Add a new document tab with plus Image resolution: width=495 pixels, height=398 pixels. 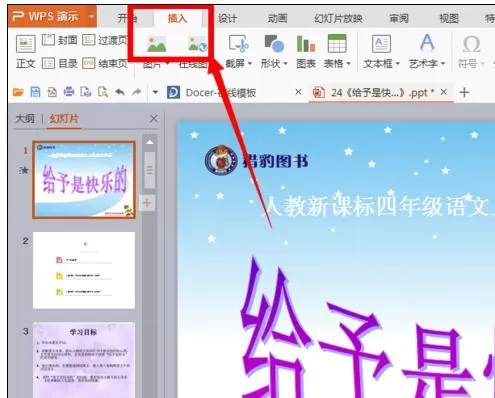point(464,92)
